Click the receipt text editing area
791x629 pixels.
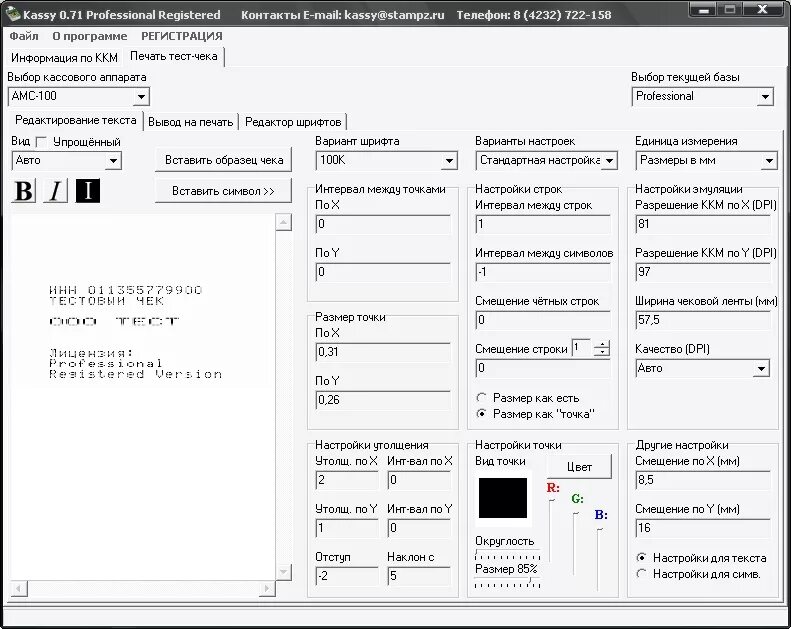[143, 396]
